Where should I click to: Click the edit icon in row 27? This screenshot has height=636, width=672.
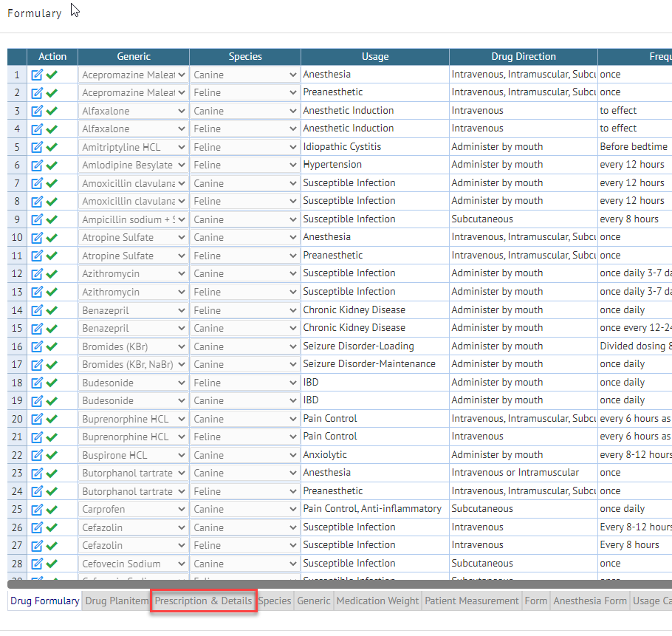pyautogui.click(x=37, y=546)
